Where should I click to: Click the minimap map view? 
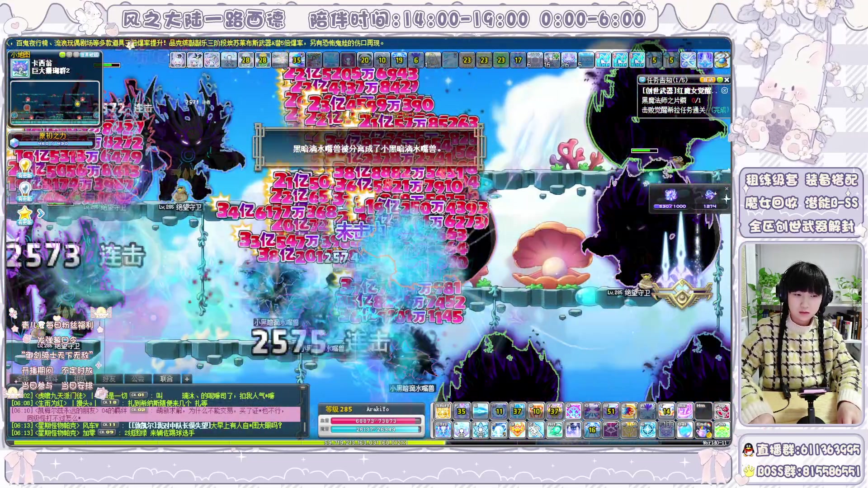[55, 103]
